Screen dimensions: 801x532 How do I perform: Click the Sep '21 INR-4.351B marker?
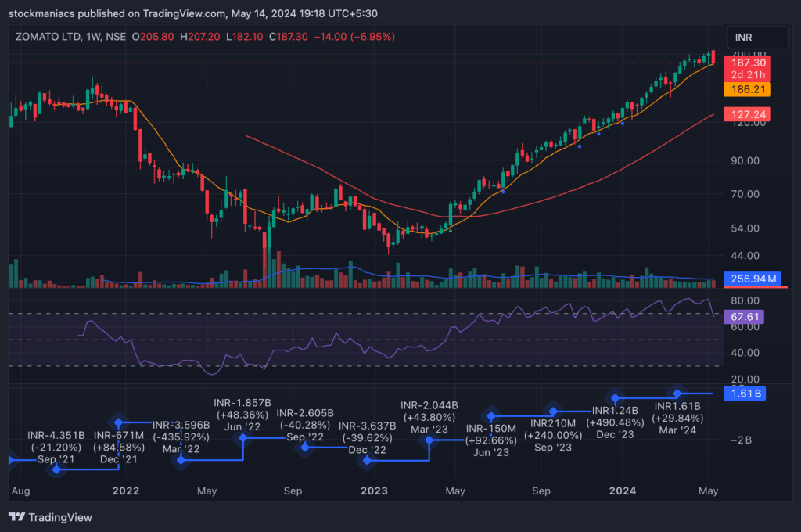point(56,468)
